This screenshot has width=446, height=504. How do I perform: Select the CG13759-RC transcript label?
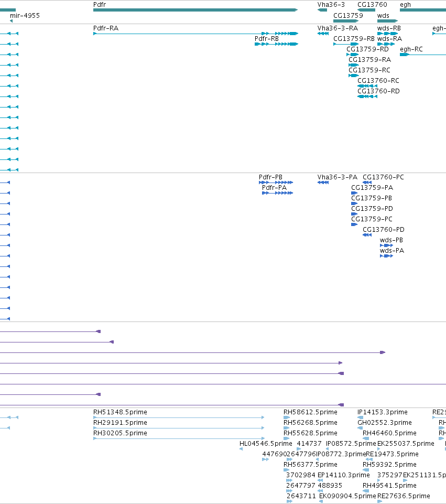pos(369,70)
